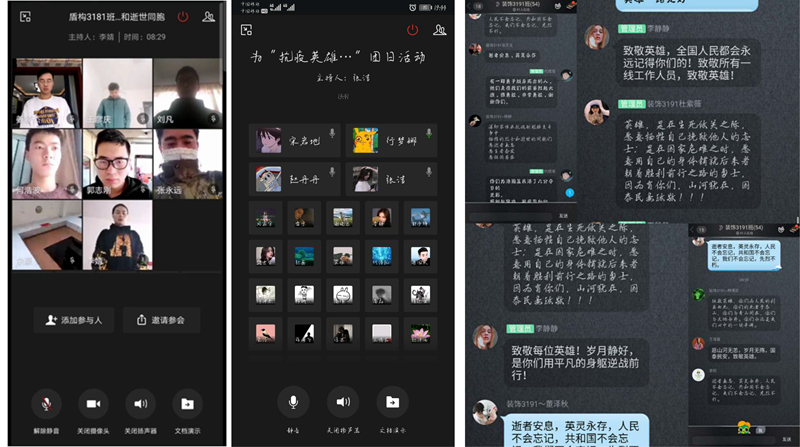This screenshot has width=800, height=447.
Task: Tap the speaker button in middle meeting
Action: point(342,401)
